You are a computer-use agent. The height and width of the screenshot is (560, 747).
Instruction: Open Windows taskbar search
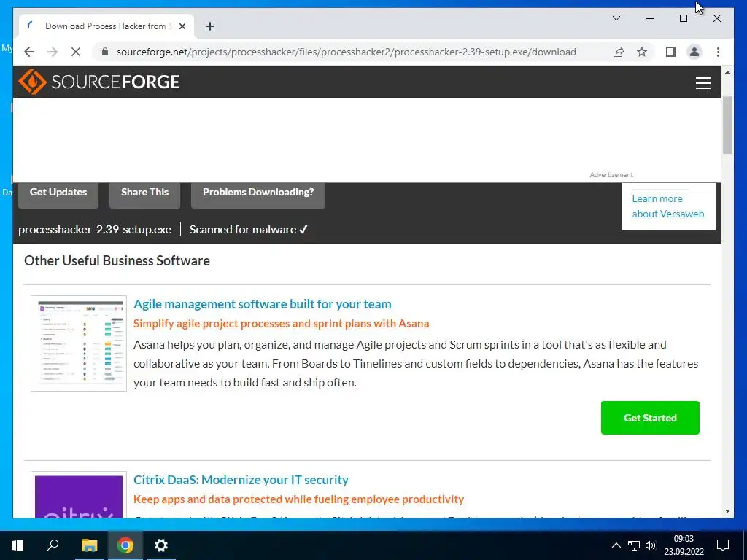(x=53, y=545)
